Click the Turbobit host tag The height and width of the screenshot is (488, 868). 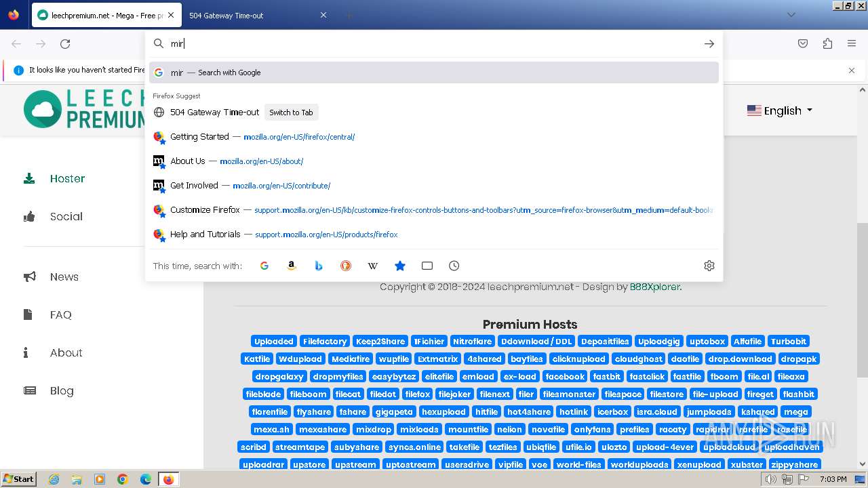tap(789, 342)
